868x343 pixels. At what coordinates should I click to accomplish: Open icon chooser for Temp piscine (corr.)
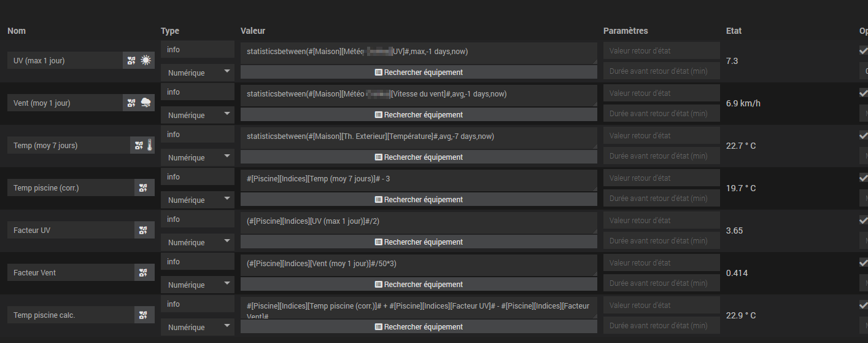point(144,187)
